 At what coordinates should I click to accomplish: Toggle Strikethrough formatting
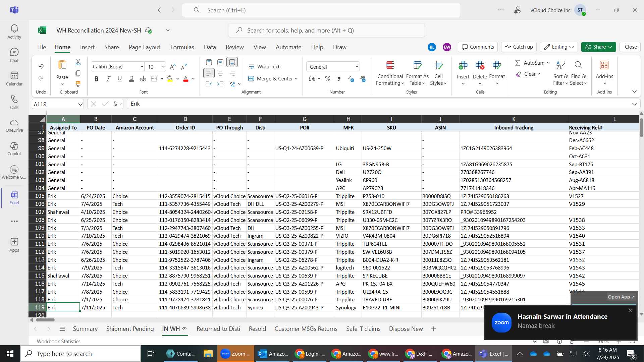(x=143, y=79)
